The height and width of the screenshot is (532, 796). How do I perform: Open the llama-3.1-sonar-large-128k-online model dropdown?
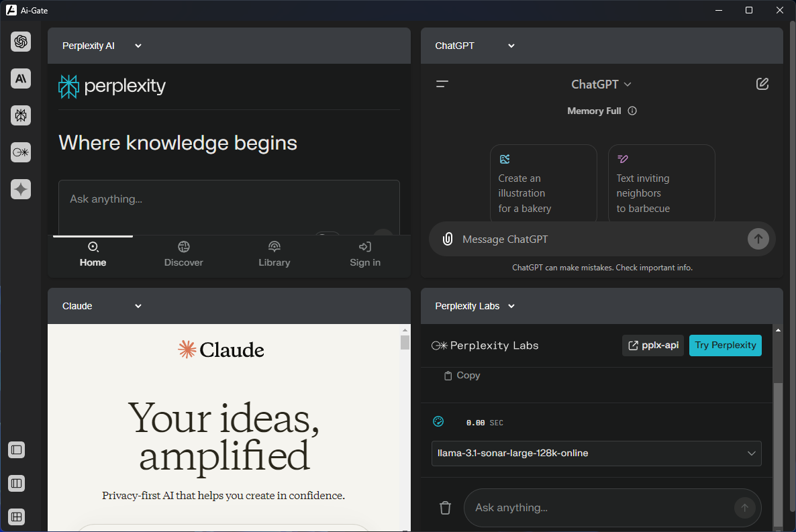coord(596,454)
